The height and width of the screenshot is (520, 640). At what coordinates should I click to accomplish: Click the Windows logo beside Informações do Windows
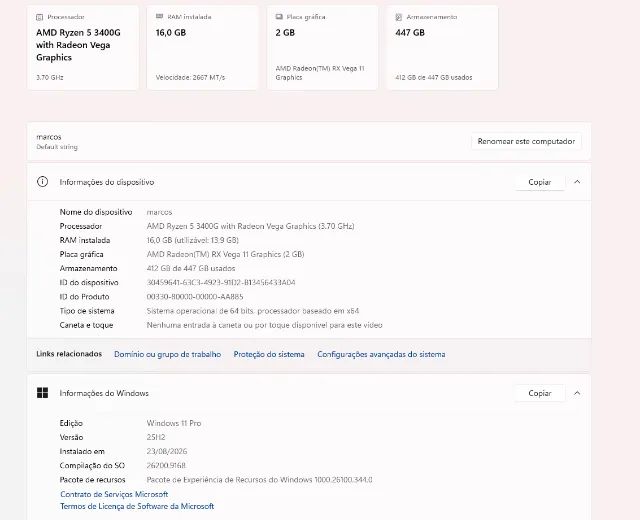(42, 393)
